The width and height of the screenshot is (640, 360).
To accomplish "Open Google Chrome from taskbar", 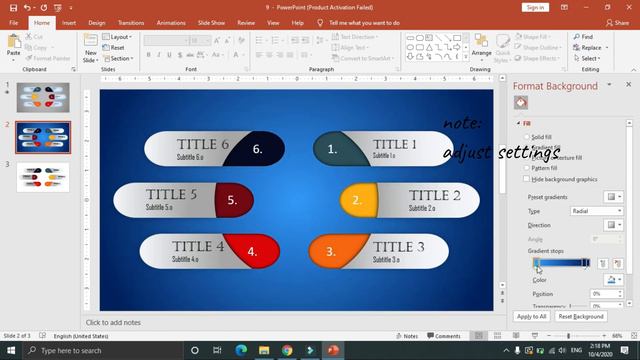I will pyautogui.click(x=287, y=350).
